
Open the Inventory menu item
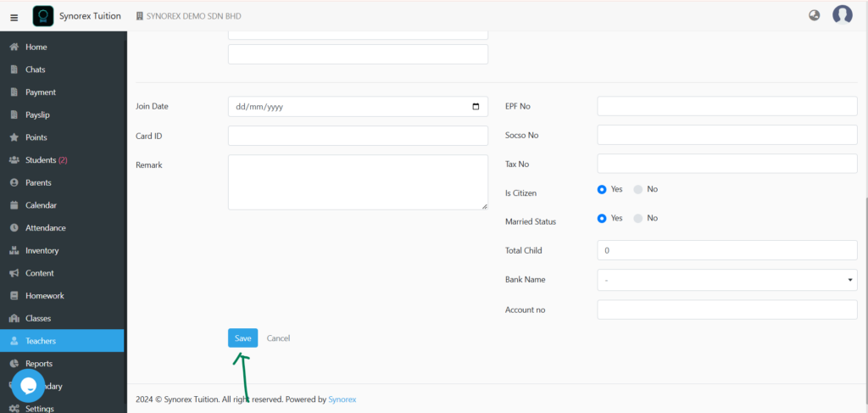click(42, 250)
